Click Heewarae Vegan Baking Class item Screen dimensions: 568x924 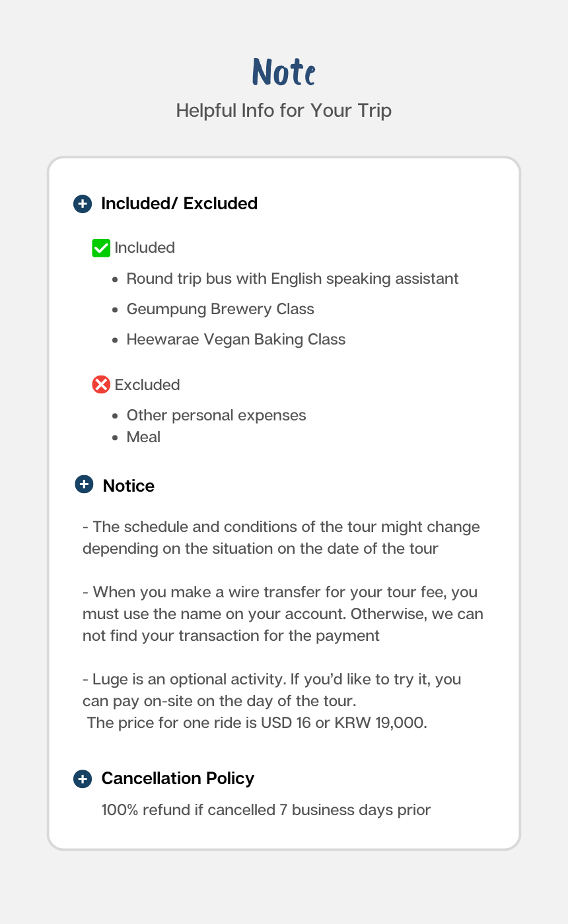pyautogui.click(x=236, y=339)
